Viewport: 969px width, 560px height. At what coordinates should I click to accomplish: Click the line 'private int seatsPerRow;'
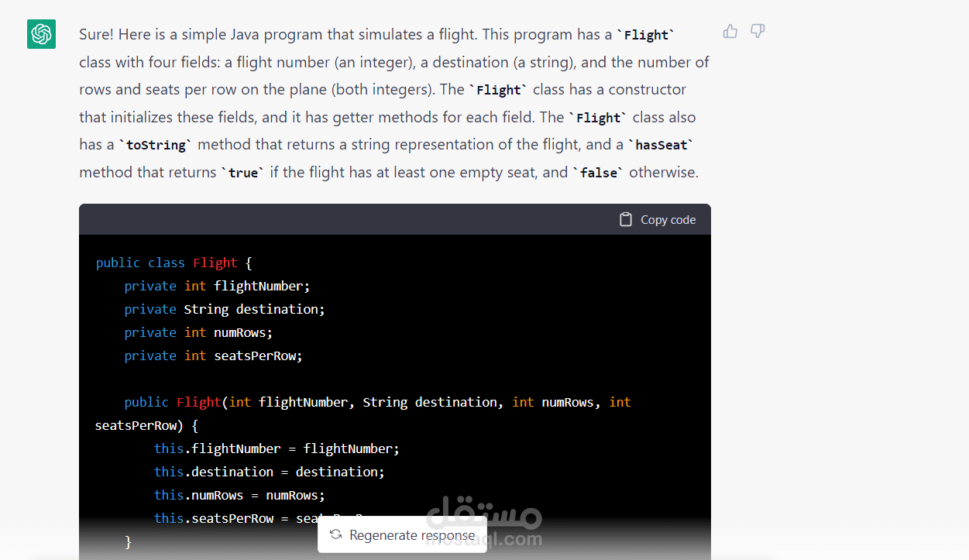213,356
